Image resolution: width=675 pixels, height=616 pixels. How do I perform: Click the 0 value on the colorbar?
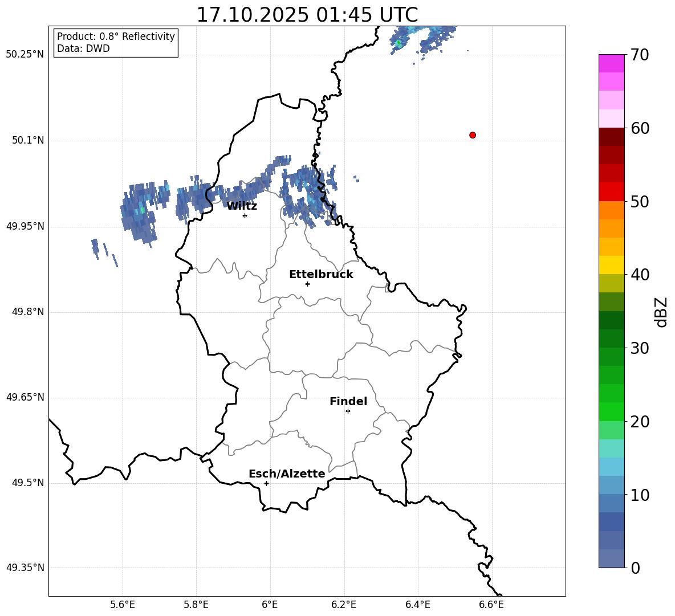tap(636, 568)
